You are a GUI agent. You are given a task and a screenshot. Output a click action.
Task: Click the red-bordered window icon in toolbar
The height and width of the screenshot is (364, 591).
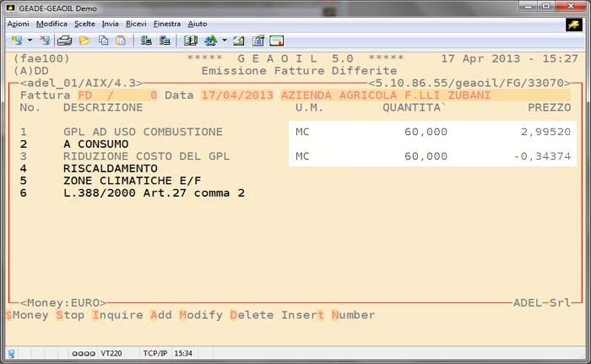click(276, 41)
